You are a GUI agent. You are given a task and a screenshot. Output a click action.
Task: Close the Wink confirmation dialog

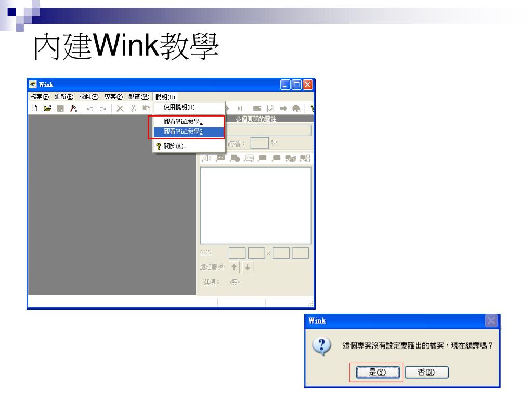[491, 320]
